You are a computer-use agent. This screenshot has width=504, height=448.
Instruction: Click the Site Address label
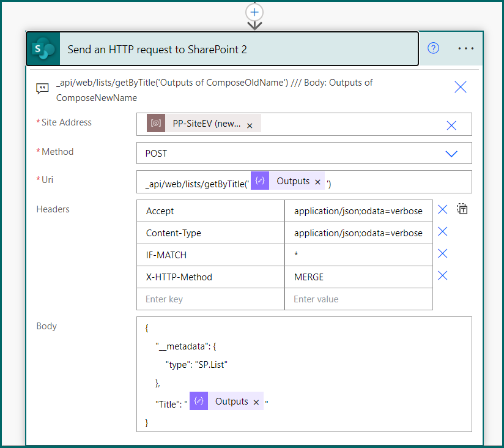67,122
